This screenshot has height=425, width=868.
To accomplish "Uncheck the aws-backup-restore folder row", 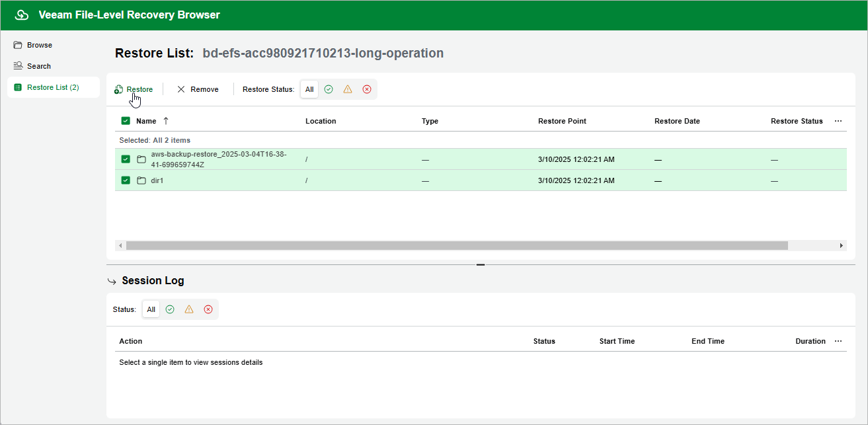I will coord(125,159).
